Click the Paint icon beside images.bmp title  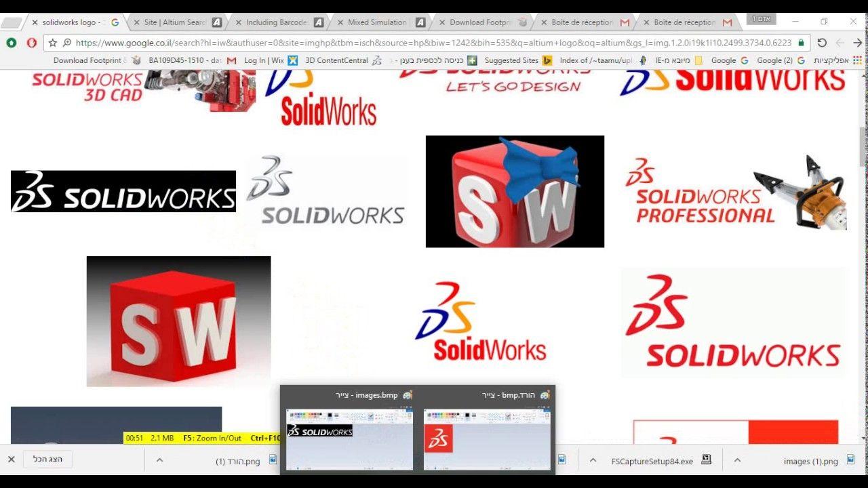click(x=407, y=395)
